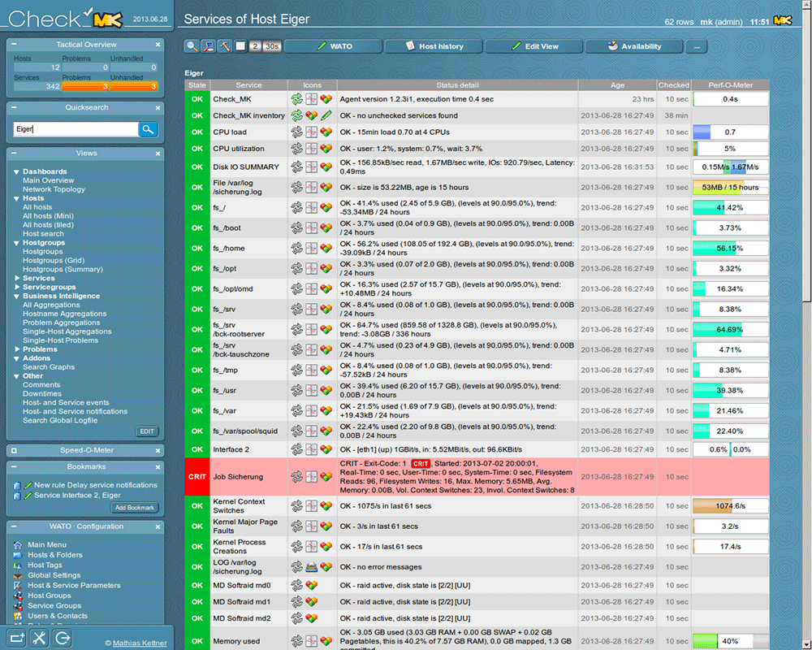Sort table by the Age column header

coord(617,85)
